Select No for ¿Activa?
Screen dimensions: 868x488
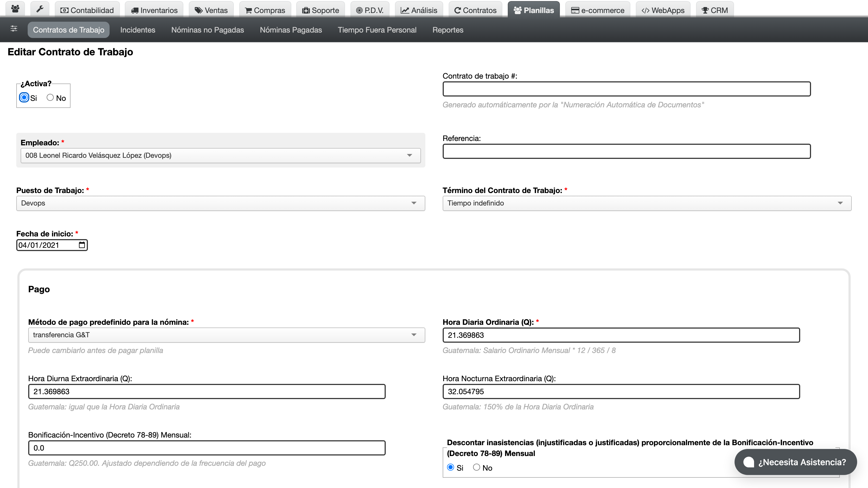tap(50, 98)
